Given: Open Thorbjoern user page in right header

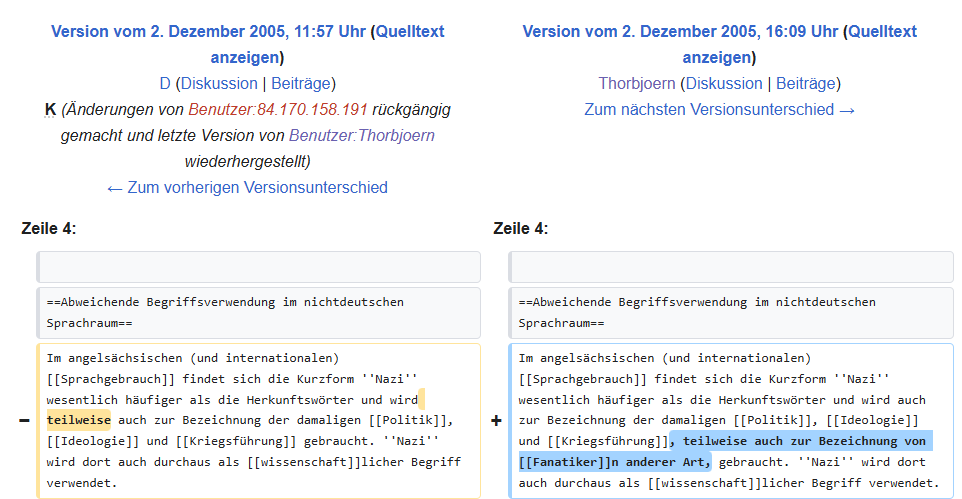Looking at the screenshot, I should pos(637,83).
